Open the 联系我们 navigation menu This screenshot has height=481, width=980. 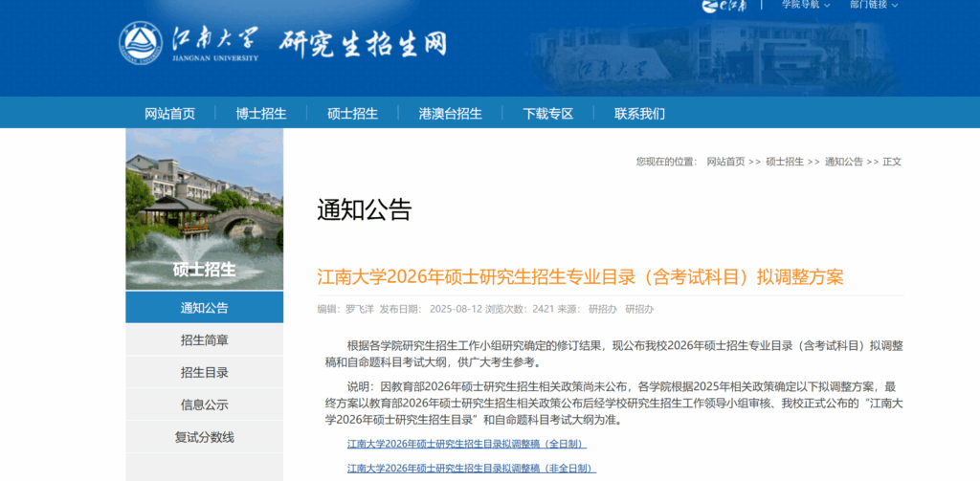(x=639, y=114)
